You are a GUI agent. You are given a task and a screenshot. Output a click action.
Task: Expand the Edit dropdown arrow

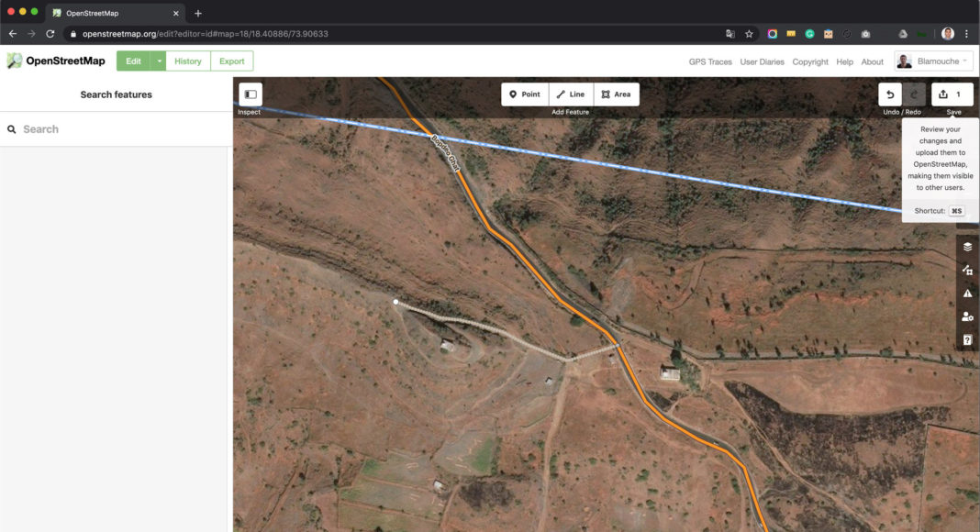coord(159,61)
